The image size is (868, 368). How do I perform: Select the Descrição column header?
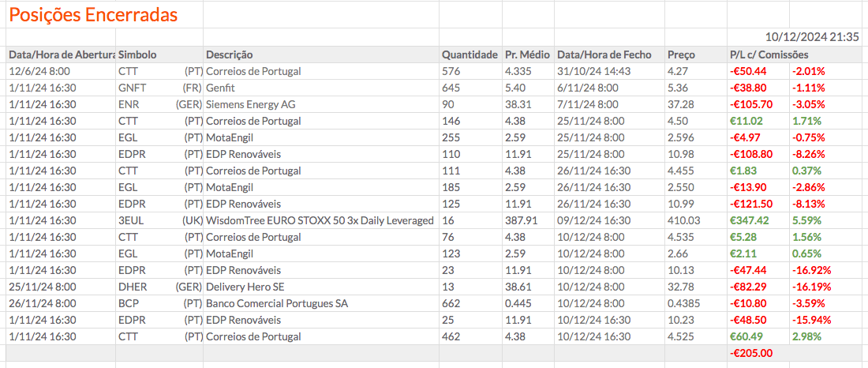(230, 54)
